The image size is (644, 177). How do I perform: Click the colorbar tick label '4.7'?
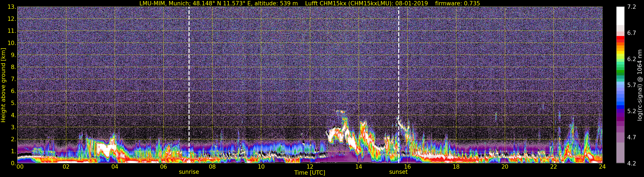pos(632,137)
